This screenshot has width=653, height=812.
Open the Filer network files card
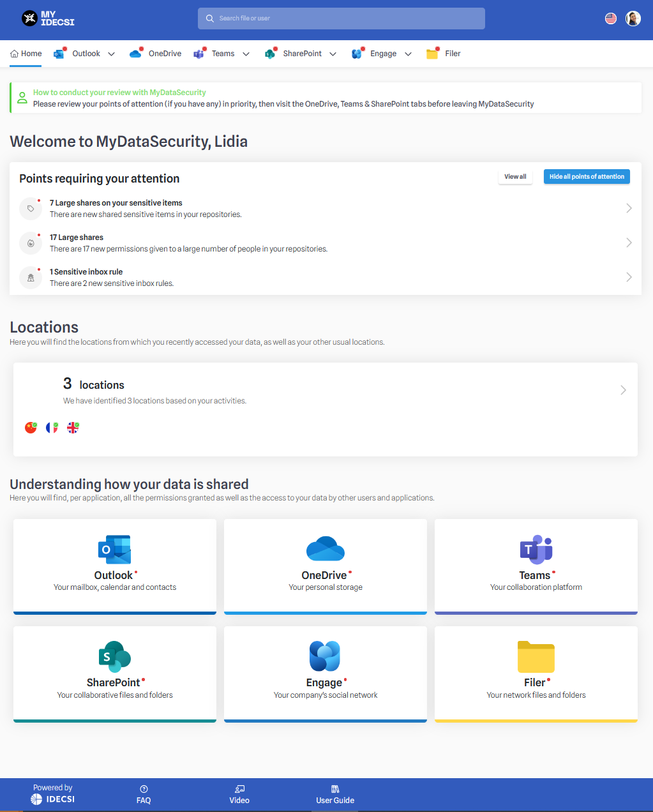click(x=536, y=674)
